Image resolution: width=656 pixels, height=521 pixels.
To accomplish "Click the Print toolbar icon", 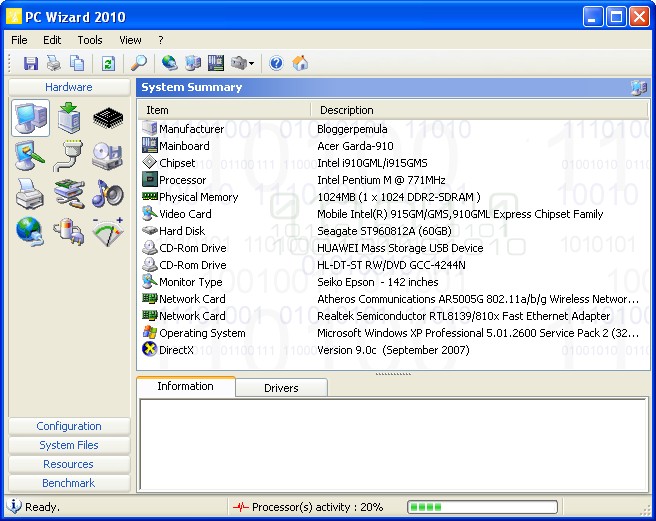I will [x=54, y=64].
